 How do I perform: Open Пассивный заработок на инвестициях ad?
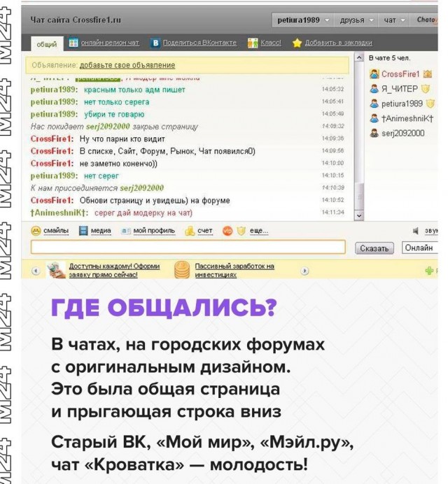[234, 270]
